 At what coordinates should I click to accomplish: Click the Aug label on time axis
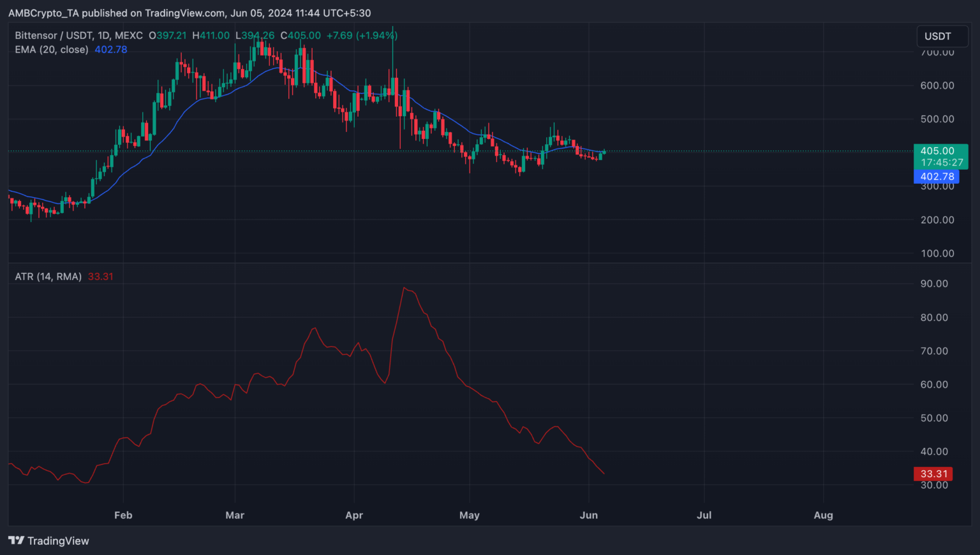tap(823, 515)
